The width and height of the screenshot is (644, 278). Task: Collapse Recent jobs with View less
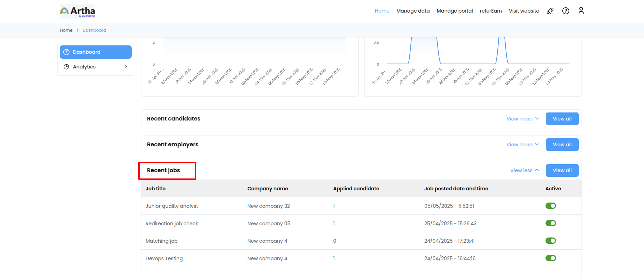click(x=524, y=170)
